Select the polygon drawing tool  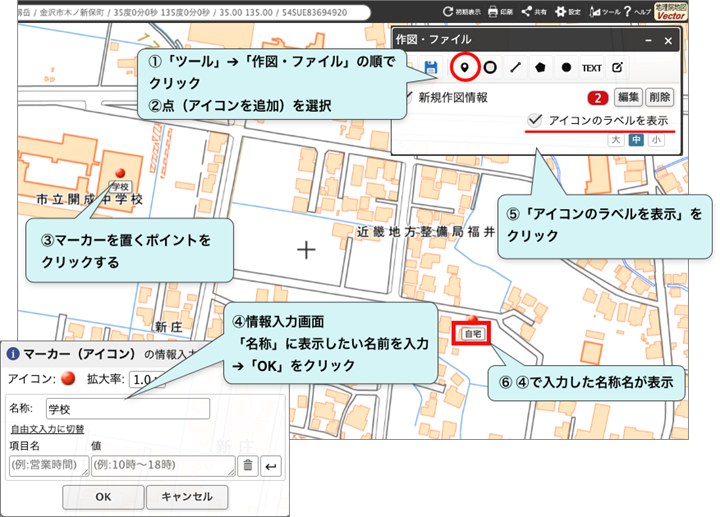(541, 67)
